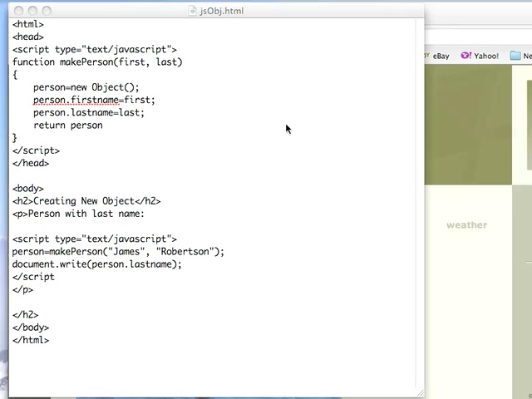Click the makePerson("James", "Robertson") line
Screen dimensions: 532x399
point(118,252)
